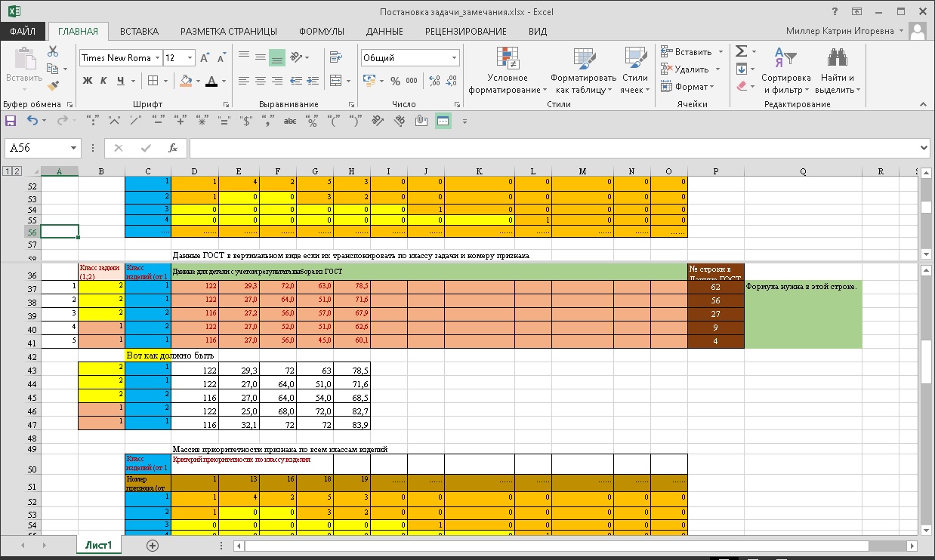
Task: Click the strikethrough abc icon in quick access toolbar
Action: (x=290, y=121)
